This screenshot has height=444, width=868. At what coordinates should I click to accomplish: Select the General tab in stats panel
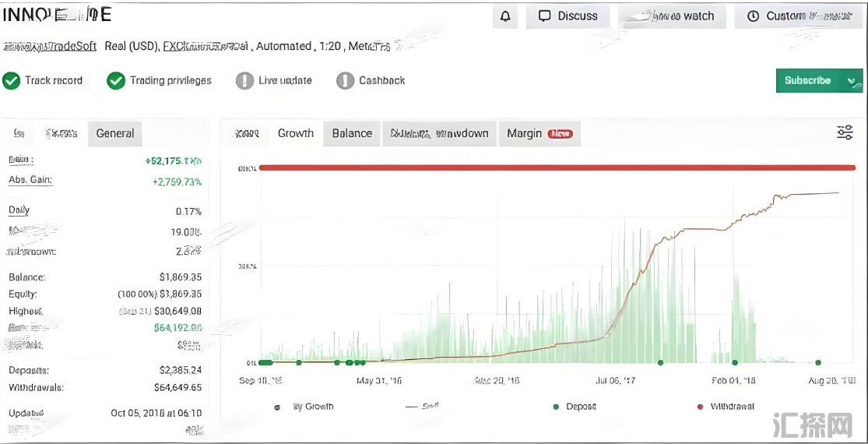coord(115,133)
